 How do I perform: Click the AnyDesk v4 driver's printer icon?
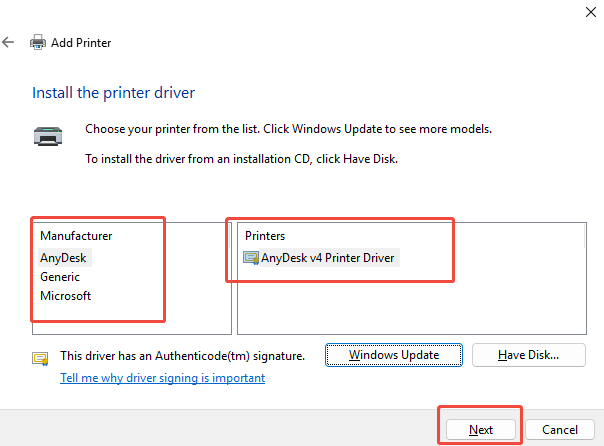pos(251,258)
